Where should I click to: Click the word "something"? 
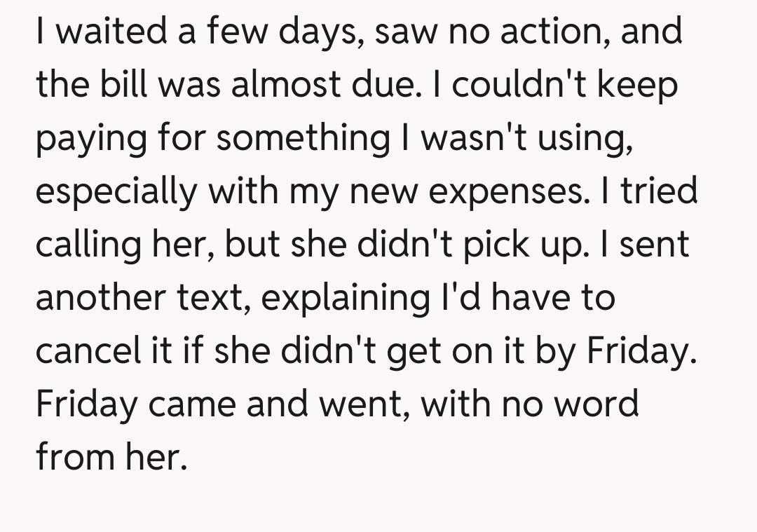(x=301, y=139)
